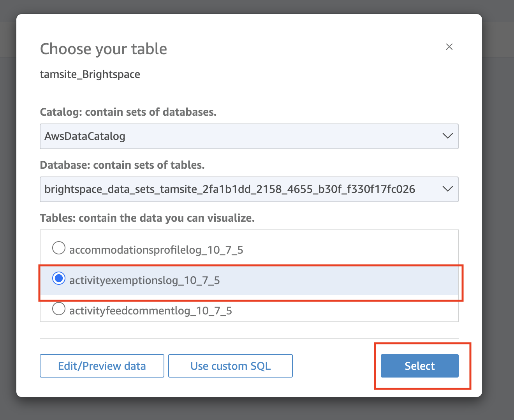Image resolution: width=514 pixels, height=420 pixels.
Task: Click the tamsite_Brightspace data source label
Action: (x=90, y=74)
